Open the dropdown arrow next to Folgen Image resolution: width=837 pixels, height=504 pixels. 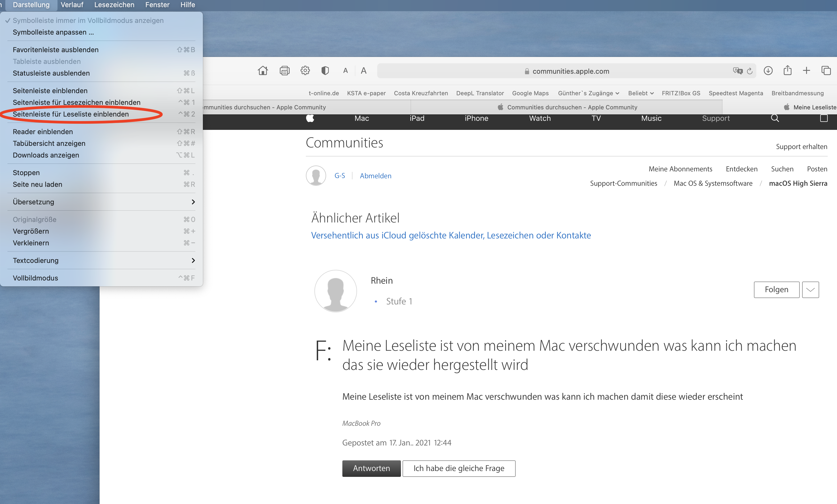tap(810, 290)
